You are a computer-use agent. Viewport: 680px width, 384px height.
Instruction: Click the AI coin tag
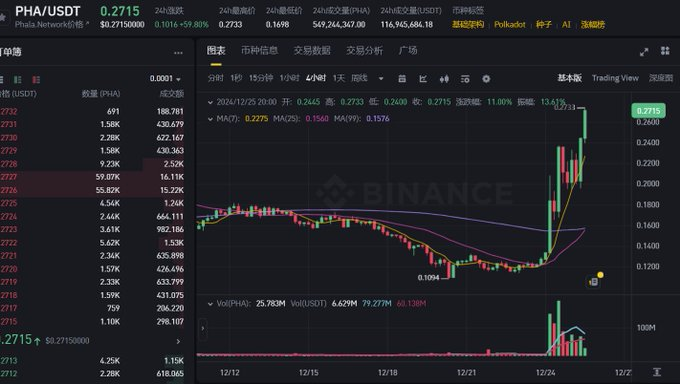566,25
